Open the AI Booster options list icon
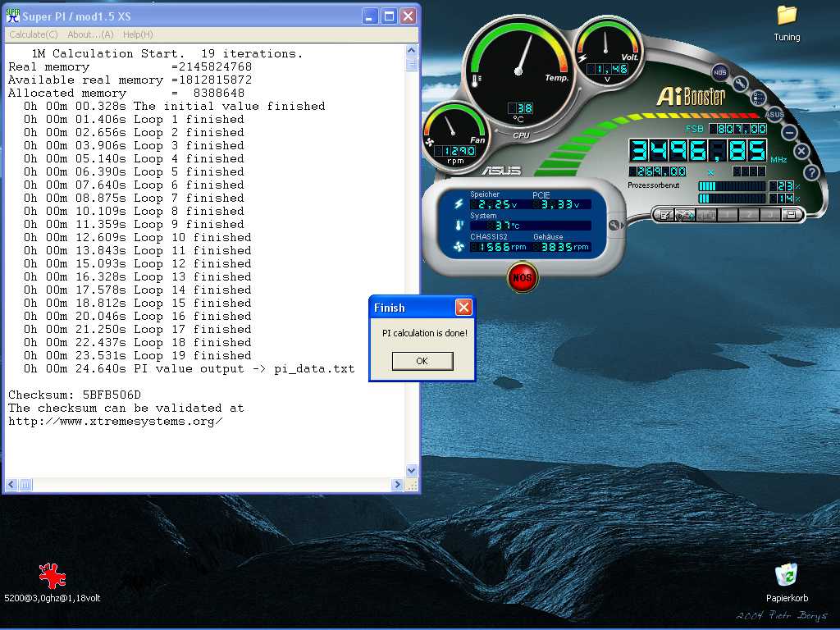 pyautogui.click(x=758, y=98)
